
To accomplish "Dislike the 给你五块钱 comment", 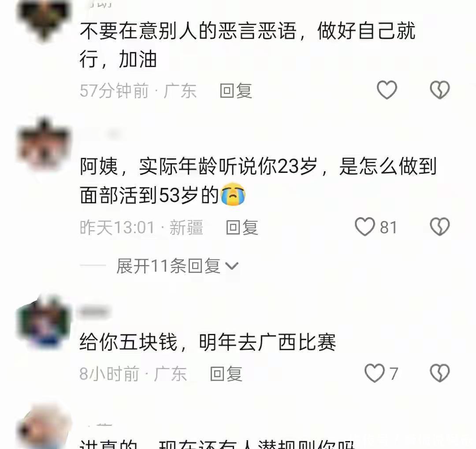I will [x=439, y=373].
